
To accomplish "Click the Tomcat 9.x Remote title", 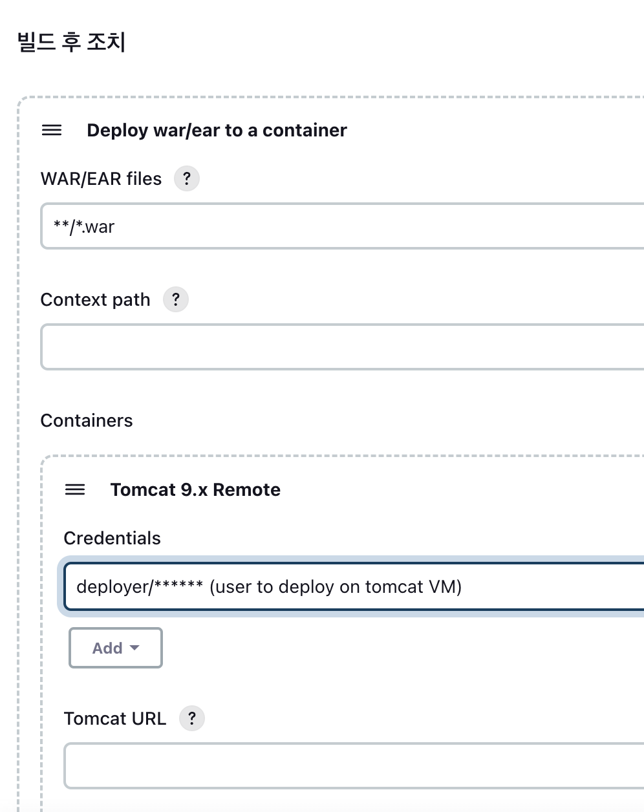I will (195, 490).
